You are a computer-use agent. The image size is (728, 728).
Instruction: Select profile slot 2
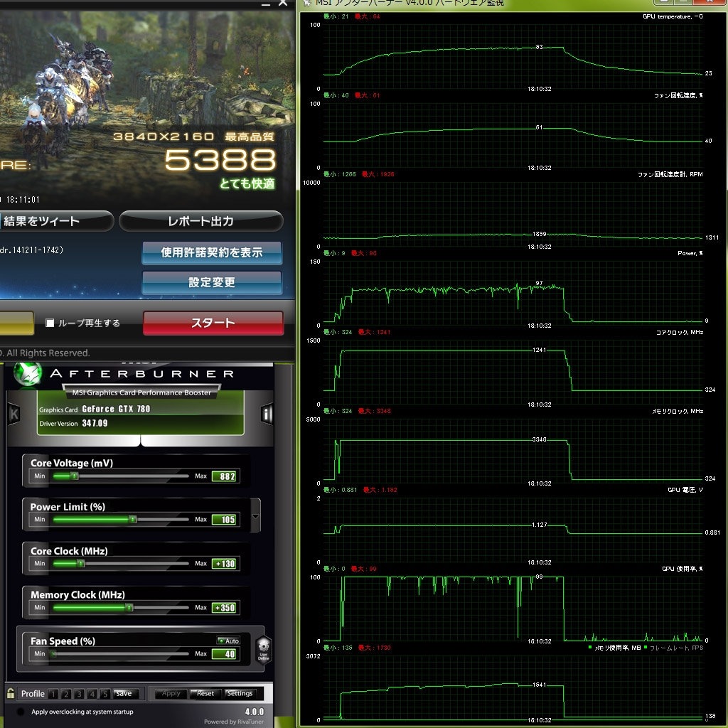66,694
